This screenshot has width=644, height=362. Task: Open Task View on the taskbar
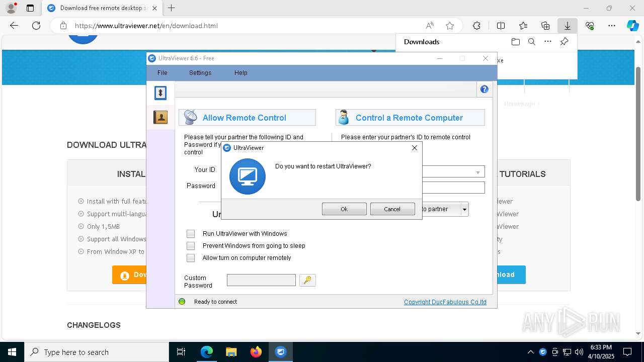(x=181, y=352)
